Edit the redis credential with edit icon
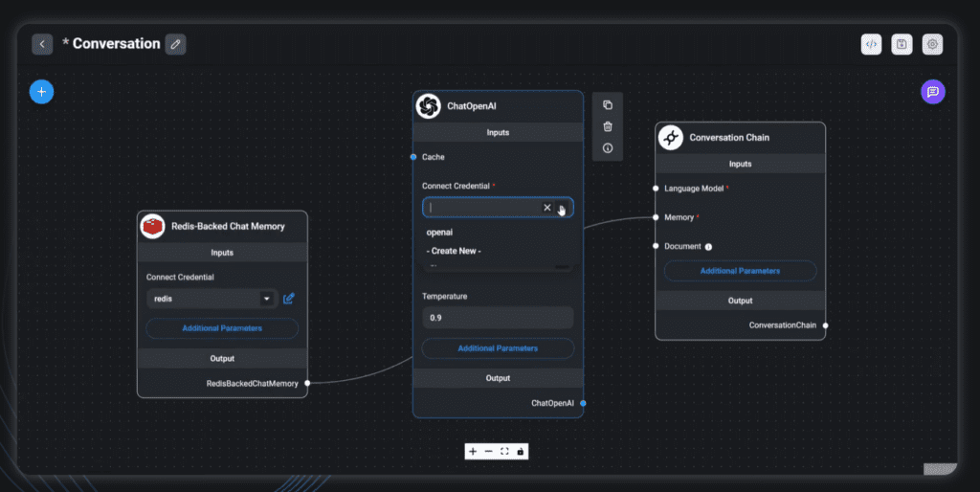This screenshot has width=980, height=492. (289, 299)
